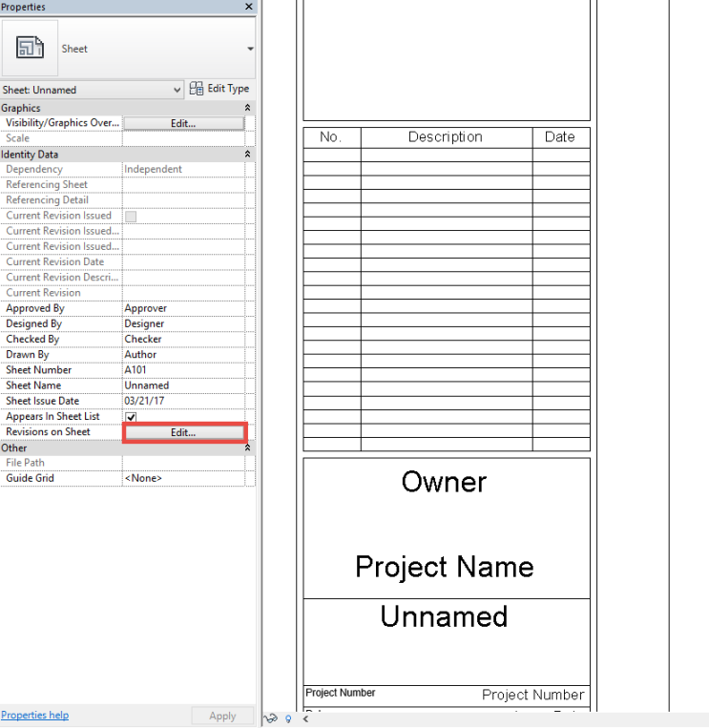Viewport: 709px width, 728px height.
Task: Click the left scroll arrow at the view bottom
Action: coord(305,718)
